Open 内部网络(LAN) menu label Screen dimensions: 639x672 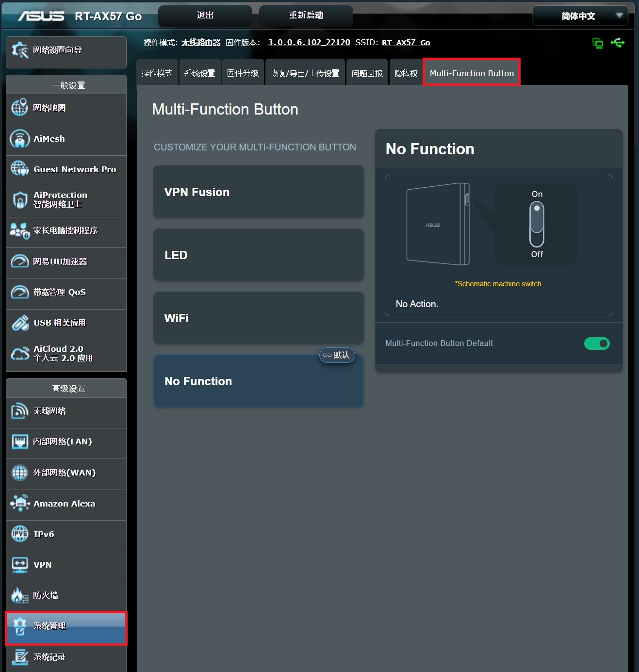(x=63, y=442)
